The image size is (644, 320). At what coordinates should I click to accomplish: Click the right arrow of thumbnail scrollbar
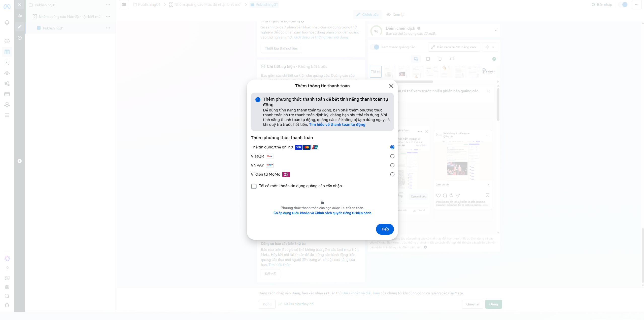click(x=498, y=82)
